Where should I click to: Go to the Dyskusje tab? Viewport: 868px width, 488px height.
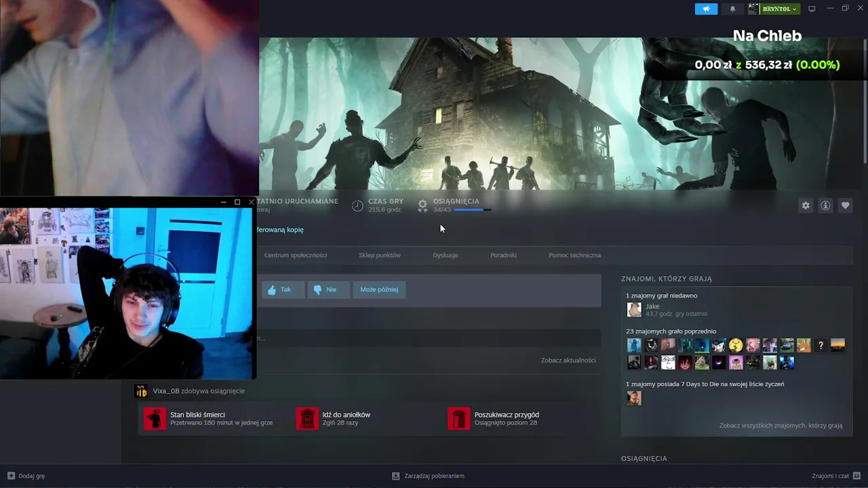point(446,256)
